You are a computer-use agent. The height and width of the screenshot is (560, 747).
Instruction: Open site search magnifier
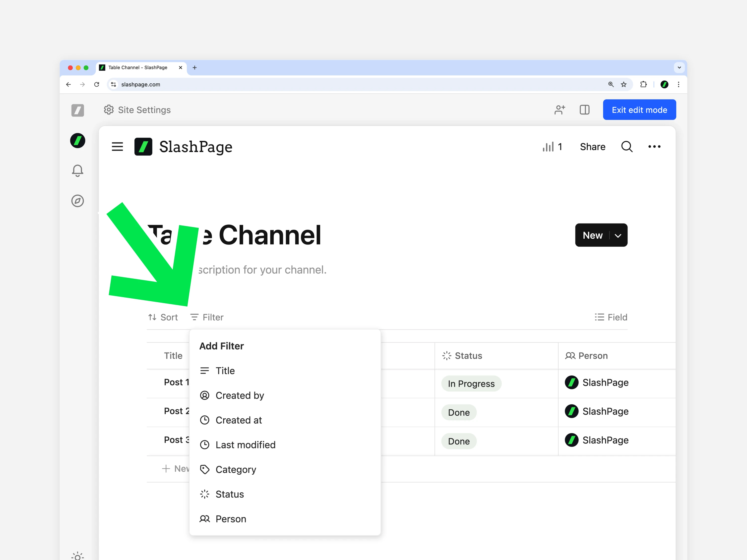point(627,147)
